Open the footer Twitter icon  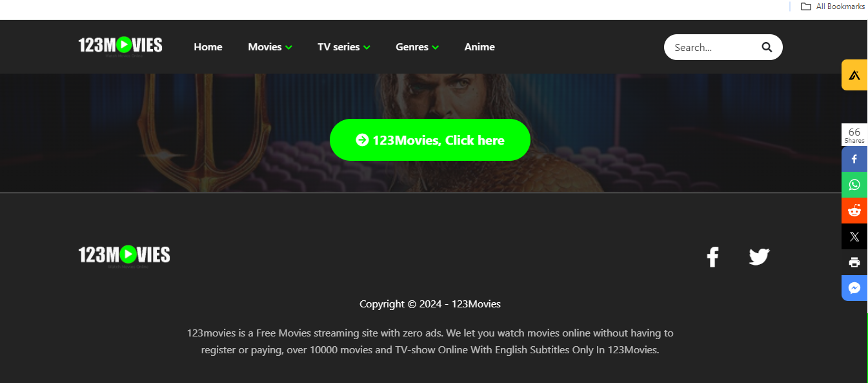pos(759,257)
